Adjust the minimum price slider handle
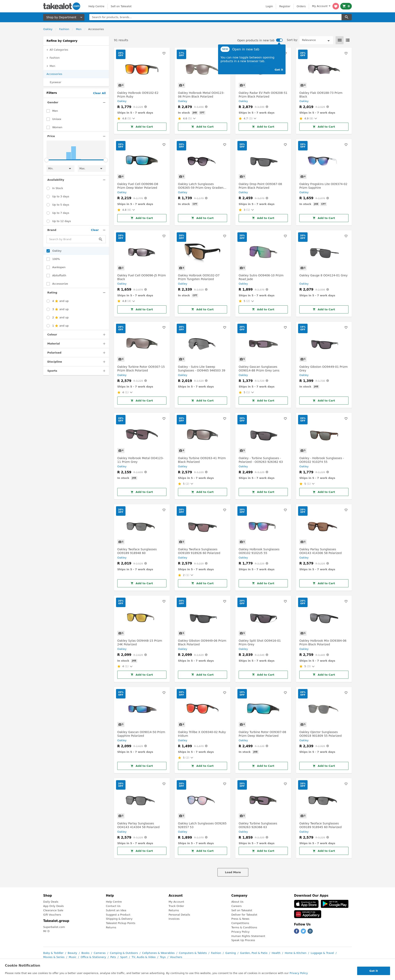This screenshot has height=980, width=395. 46,160
